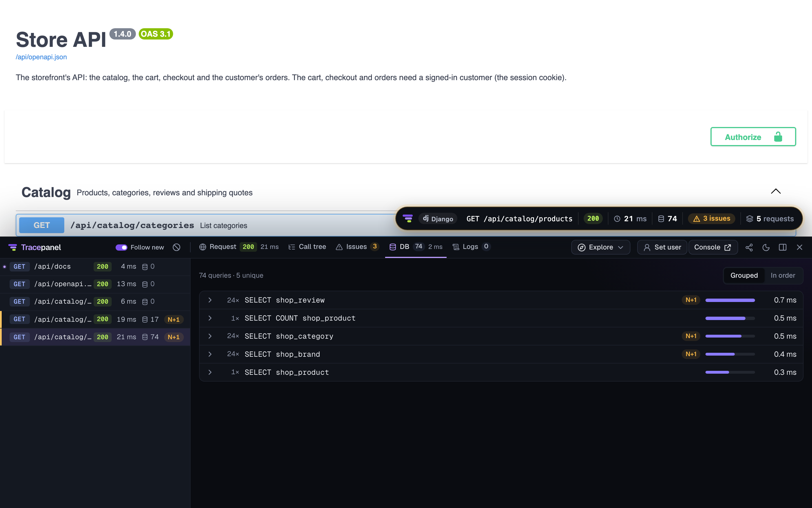Click the Django badge in floating pill
The image size is (812, 508).
438,219
